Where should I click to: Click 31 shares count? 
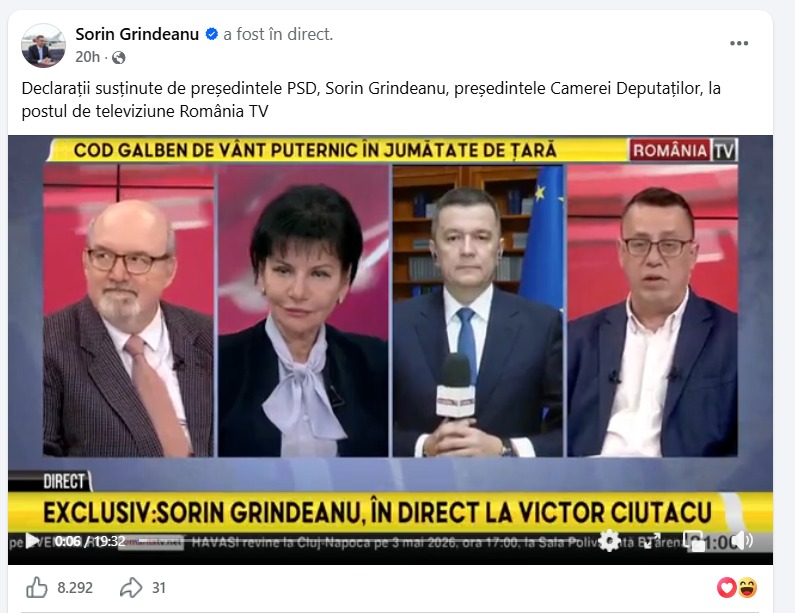159,588
